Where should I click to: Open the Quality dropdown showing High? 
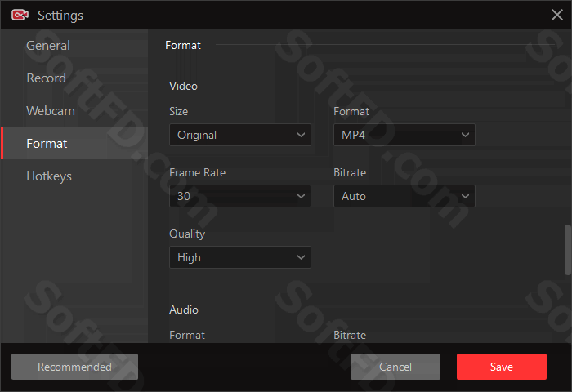pyautogui.click(x=240, y=257)
